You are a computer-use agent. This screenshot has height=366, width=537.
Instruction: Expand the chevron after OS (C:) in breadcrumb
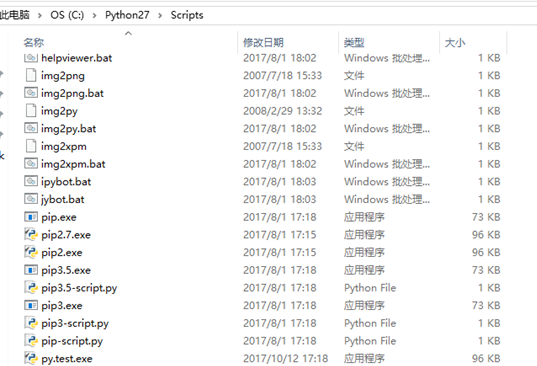[x=94, y=15]
